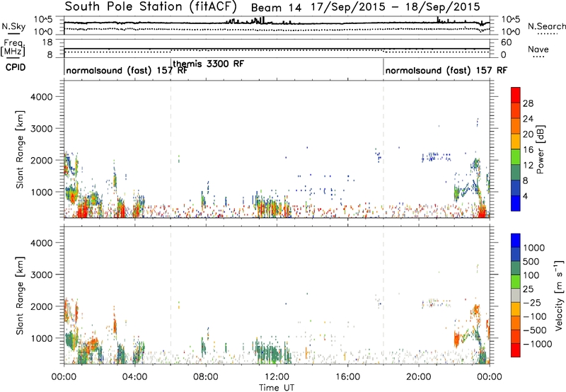566x392 pixels.
Task: Click the 'N.Sky' legend label
Action: (13, 26)
